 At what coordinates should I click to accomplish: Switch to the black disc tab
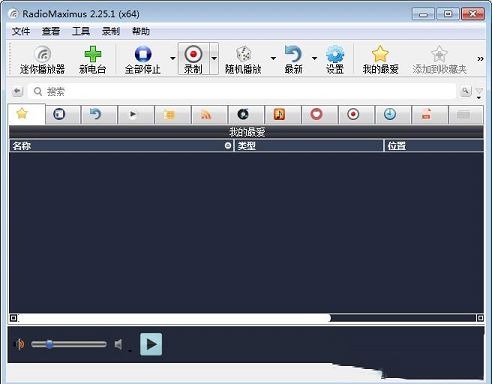coord(246,115)
